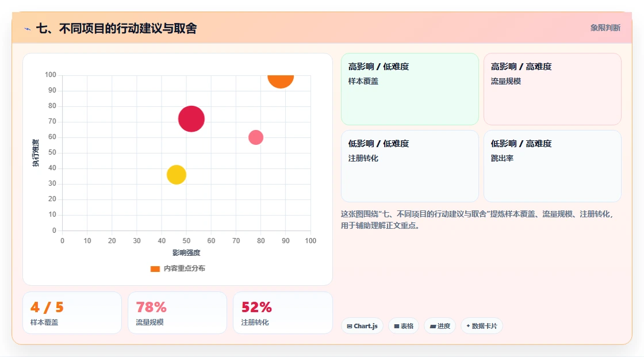The image size is (644, 357).
Task: Select the 4 / 5 样本覆盖 stat card
Action: coord(72,313)
